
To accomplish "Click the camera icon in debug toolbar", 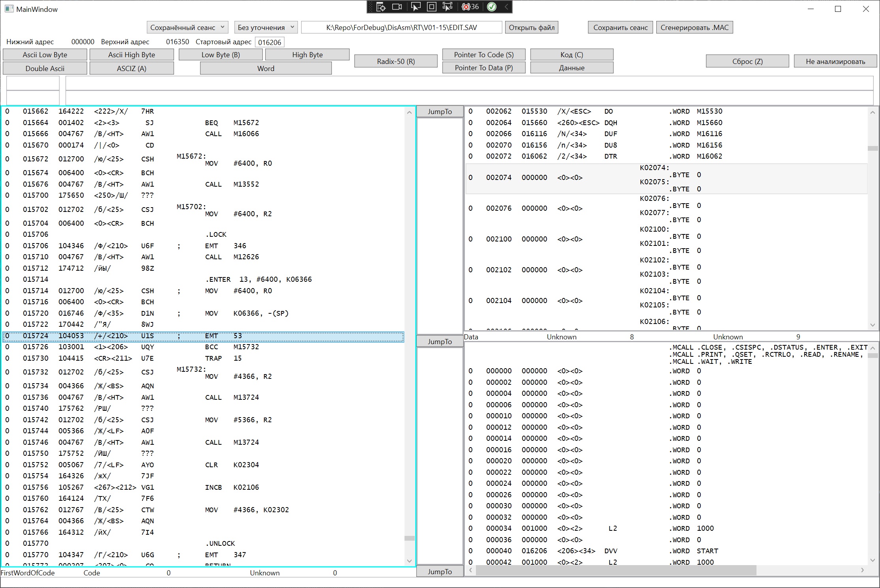I will coord(397,7).
